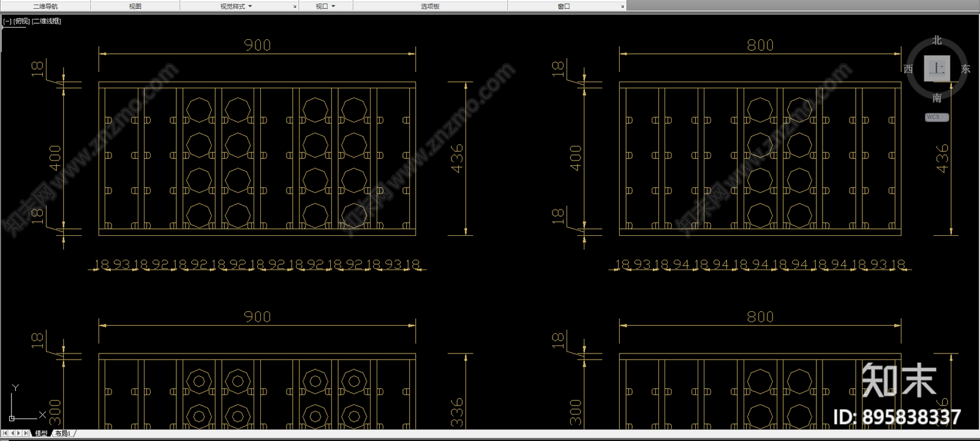980x441 pixels.
Task: Select the 900 dimension above the top-left rack
Action: click(x=257, y=45)
